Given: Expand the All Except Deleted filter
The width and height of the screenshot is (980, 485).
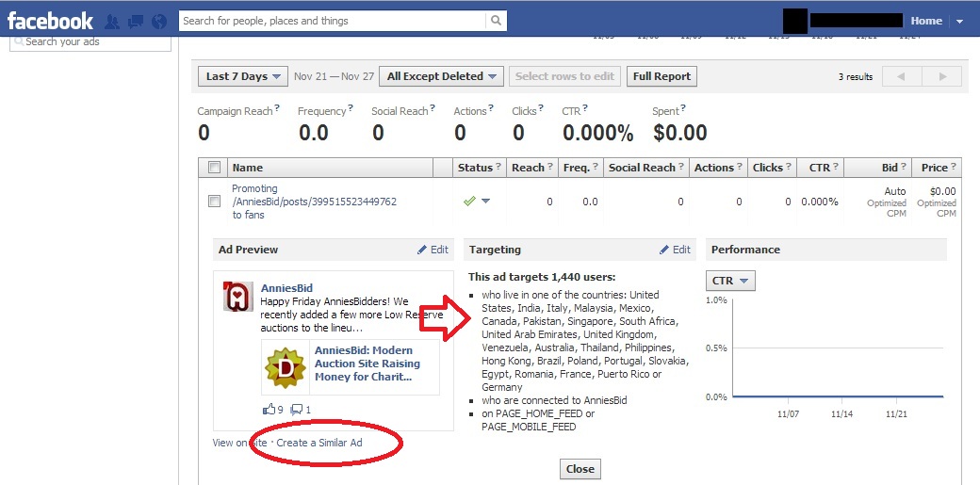Looking at the screenshot, I should [442, 76].
